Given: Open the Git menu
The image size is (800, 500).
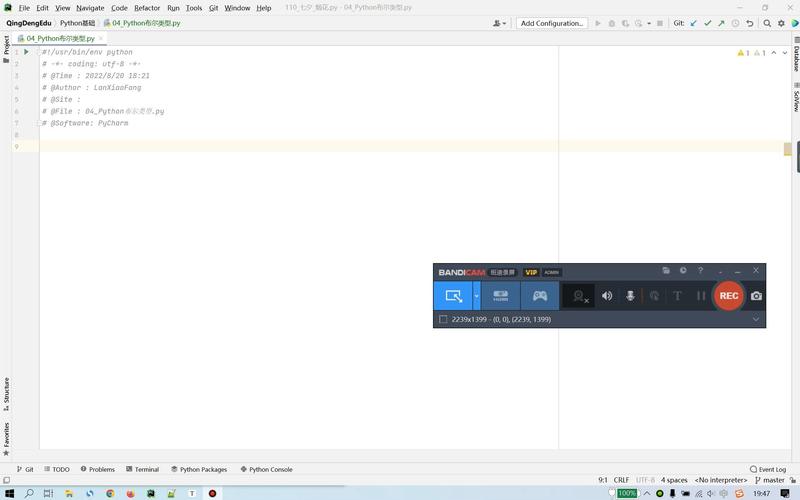Looking at the screenshot, I should point(213,8).
